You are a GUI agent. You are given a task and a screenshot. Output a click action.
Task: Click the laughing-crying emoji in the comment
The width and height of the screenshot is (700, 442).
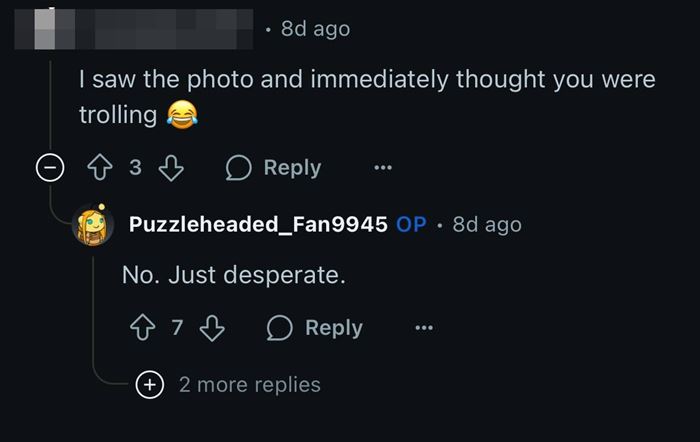coord(182,115)
